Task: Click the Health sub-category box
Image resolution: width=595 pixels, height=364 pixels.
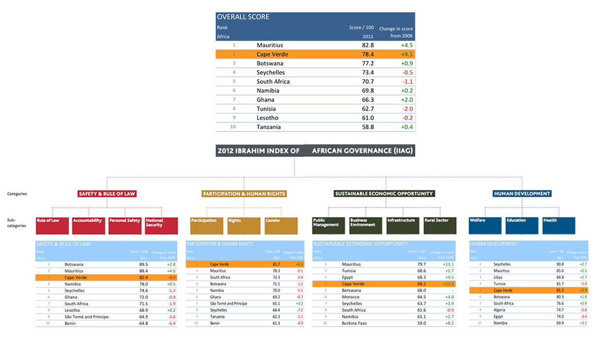Action: (559, 225)
